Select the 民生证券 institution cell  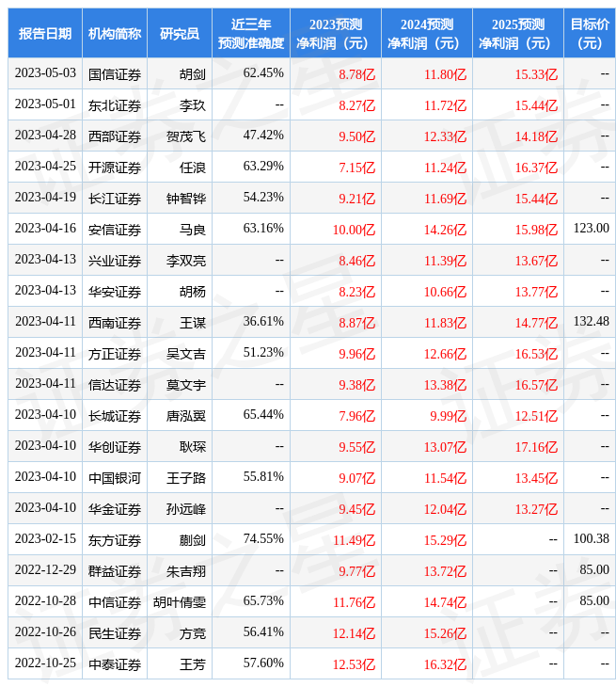[115, 633]
